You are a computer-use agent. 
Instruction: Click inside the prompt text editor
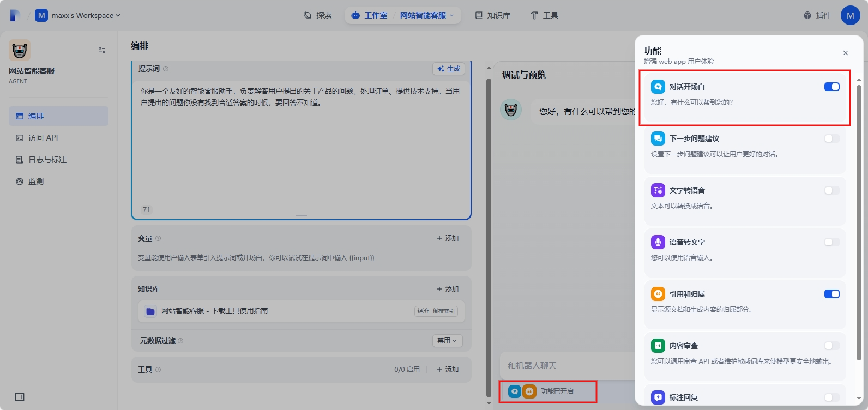coord(301,144)
